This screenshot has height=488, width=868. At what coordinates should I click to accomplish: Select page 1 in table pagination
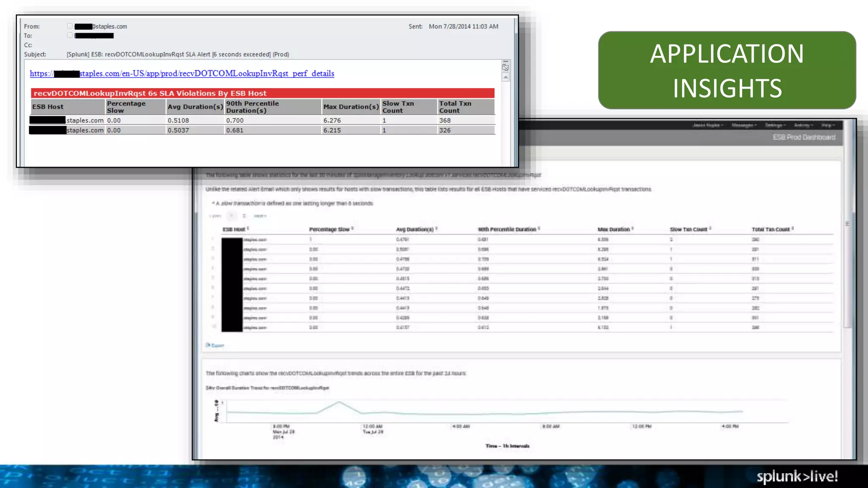pyautogui.click(x=231, y=216)
